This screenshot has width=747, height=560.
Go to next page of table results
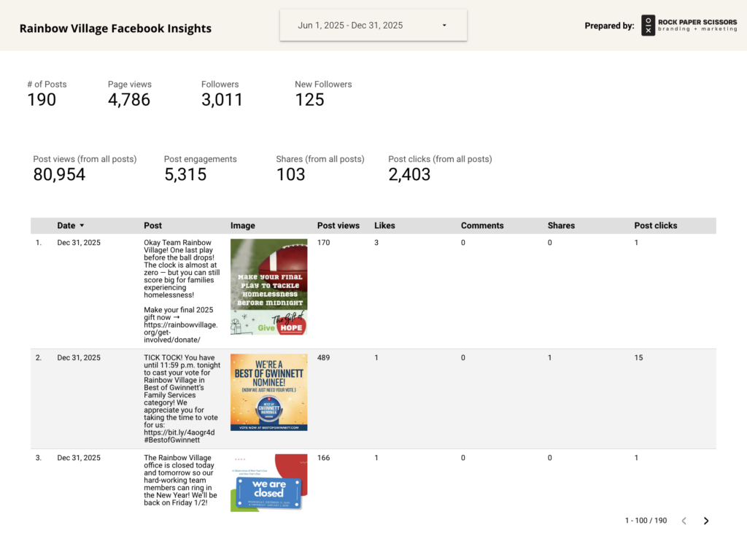click(706, 521)
